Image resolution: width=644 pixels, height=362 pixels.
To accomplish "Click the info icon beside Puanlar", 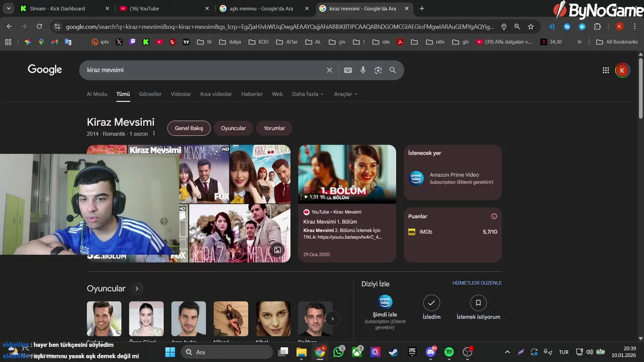I will [494, 216].
